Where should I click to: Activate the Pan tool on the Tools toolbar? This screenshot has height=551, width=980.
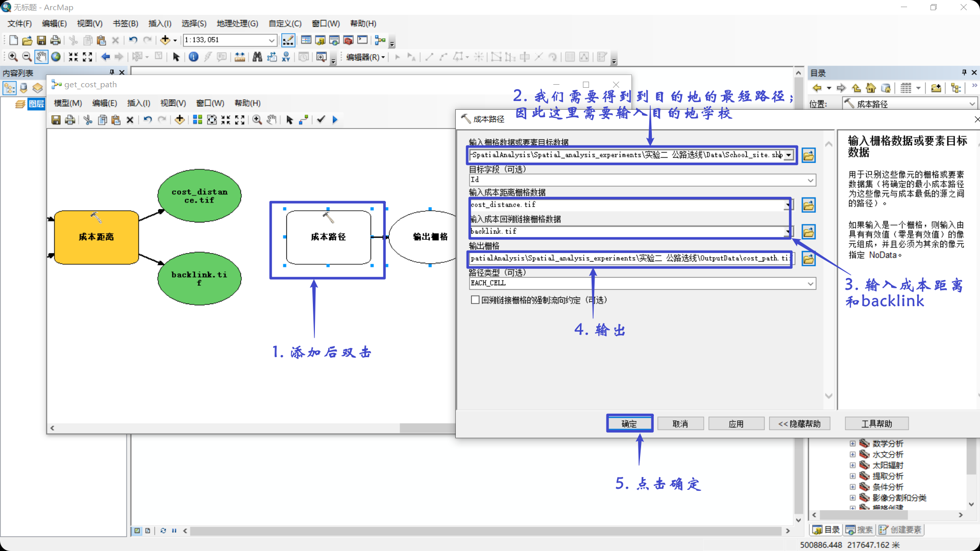pos(41,57)
